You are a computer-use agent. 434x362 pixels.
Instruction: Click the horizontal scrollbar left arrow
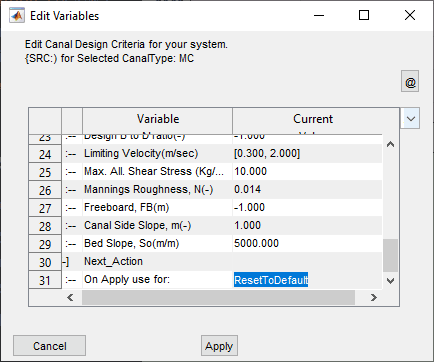[70, 297]
